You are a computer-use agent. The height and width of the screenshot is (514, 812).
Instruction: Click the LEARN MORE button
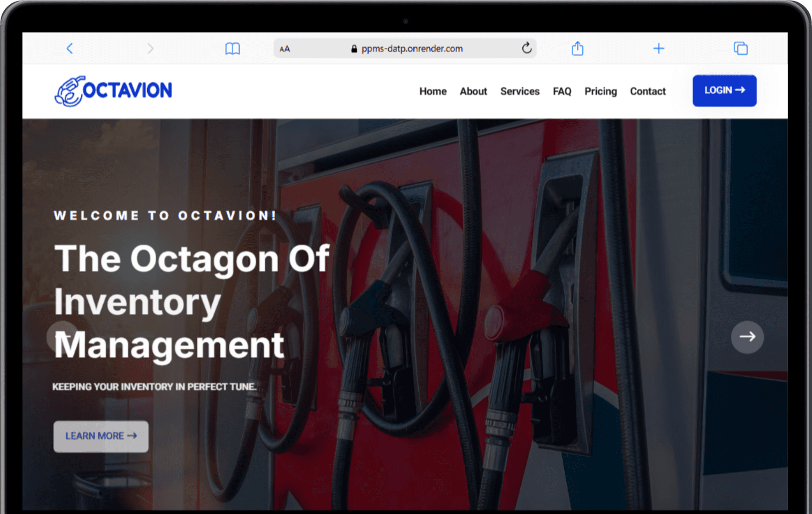pos(101,436)
